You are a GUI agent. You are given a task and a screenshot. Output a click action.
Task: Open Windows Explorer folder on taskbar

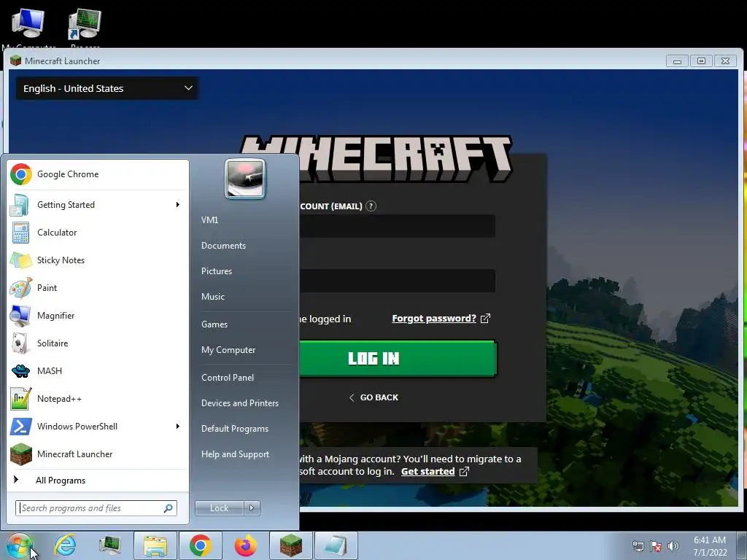pos(155,545)
